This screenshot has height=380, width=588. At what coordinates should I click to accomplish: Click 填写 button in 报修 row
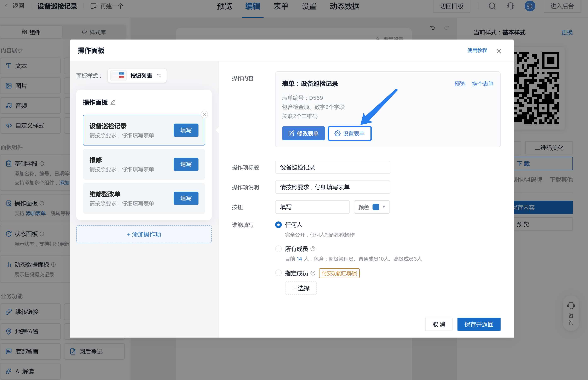186,164
